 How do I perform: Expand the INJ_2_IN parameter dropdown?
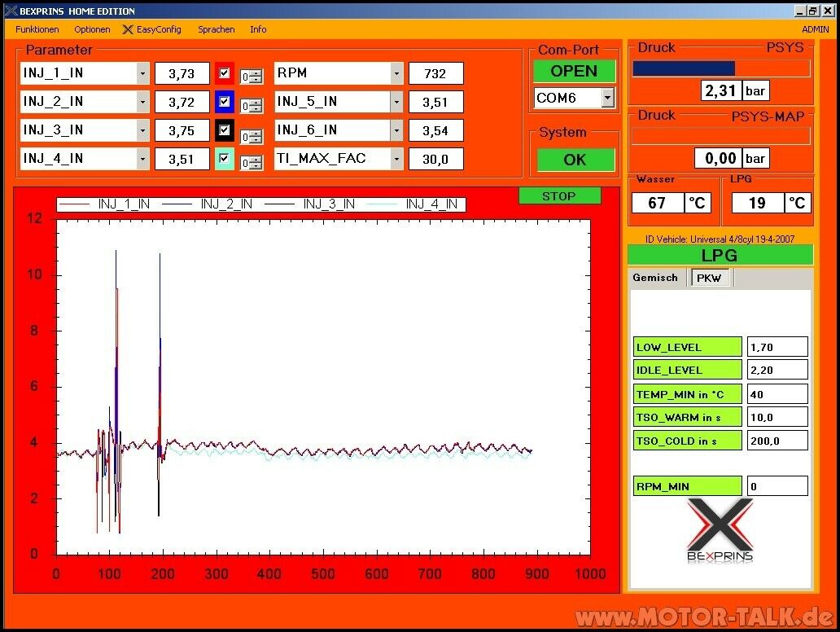coord(143,102)
